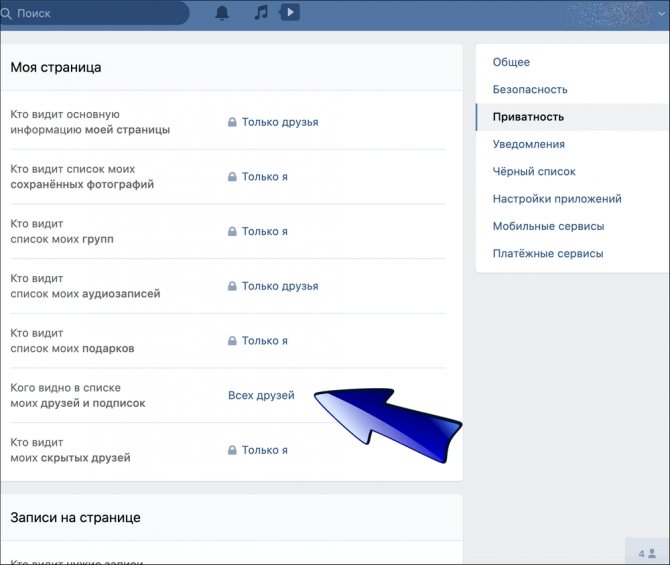Select Платёжные сервисы in the sidebar
670x565 pixels.
[548, 254]
